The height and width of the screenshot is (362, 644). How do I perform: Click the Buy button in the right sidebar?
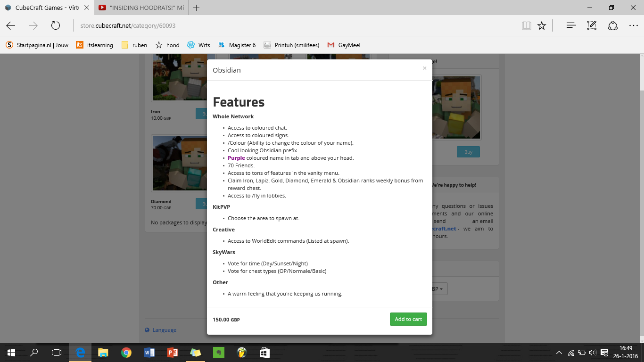click(x=468, y=152)
